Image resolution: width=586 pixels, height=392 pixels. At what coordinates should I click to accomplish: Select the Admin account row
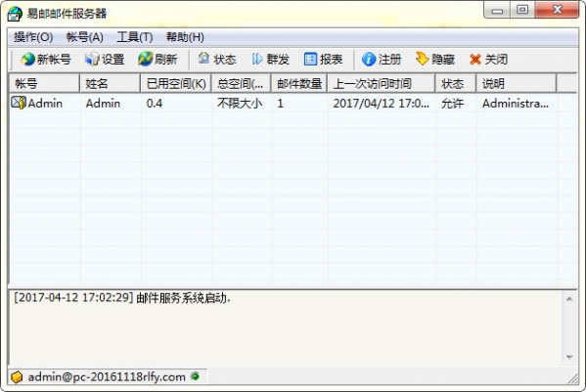point(293,103)
